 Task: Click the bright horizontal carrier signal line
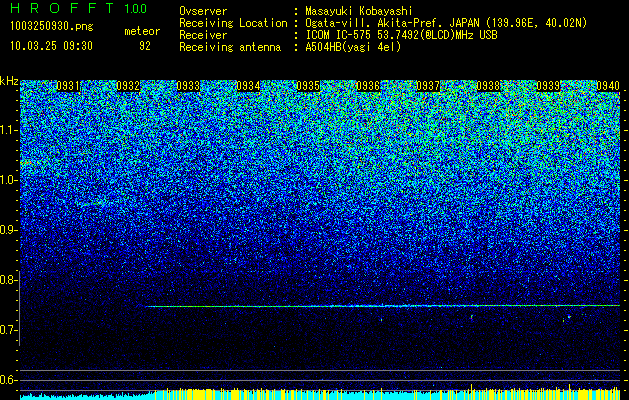click(x=383, y=306)
